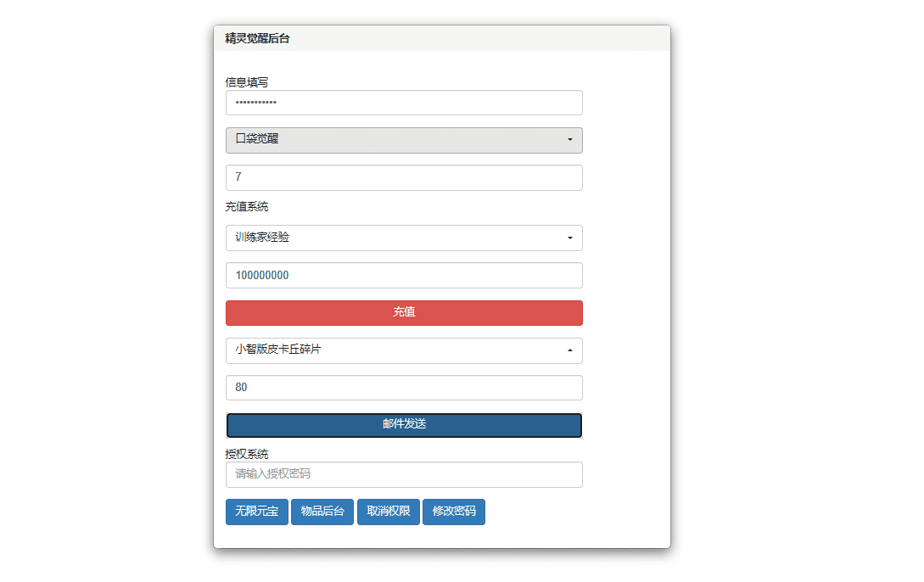Click the caret arrow on the 口袋觉醒 selector

click(570, 140)
